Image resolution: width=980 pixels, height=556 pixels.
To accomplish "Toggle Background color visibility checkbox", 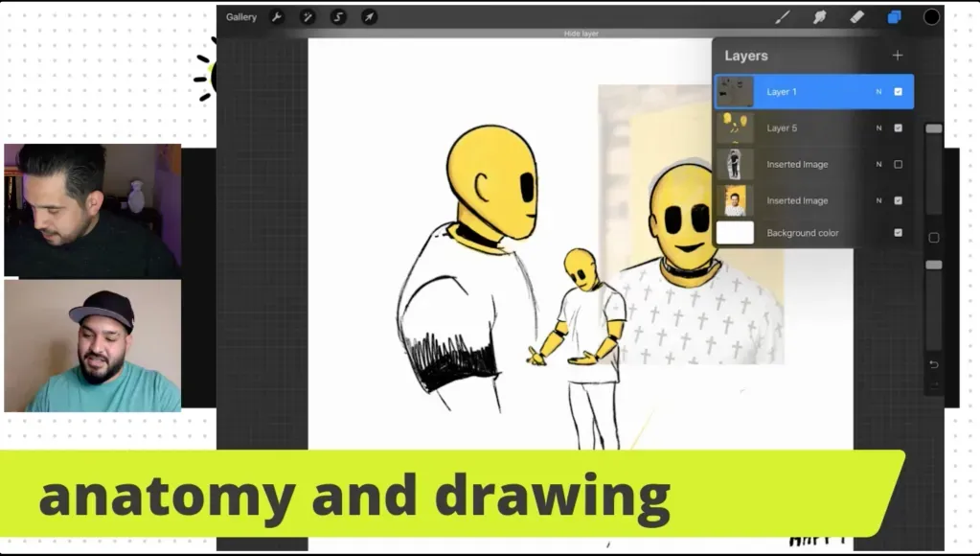I will pos(899,233).
